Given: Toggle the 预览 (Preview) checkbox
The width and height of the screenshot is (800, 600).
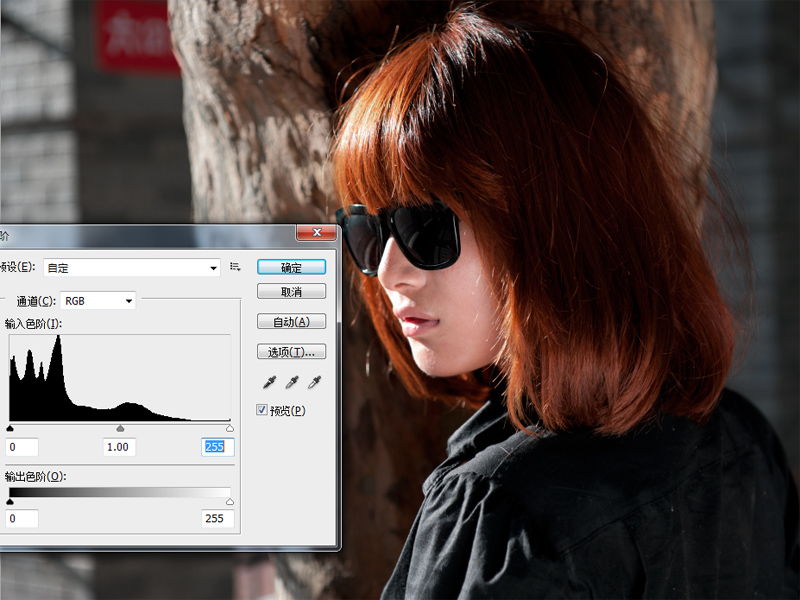Looking at the screenshot, I should coord(263,410).
